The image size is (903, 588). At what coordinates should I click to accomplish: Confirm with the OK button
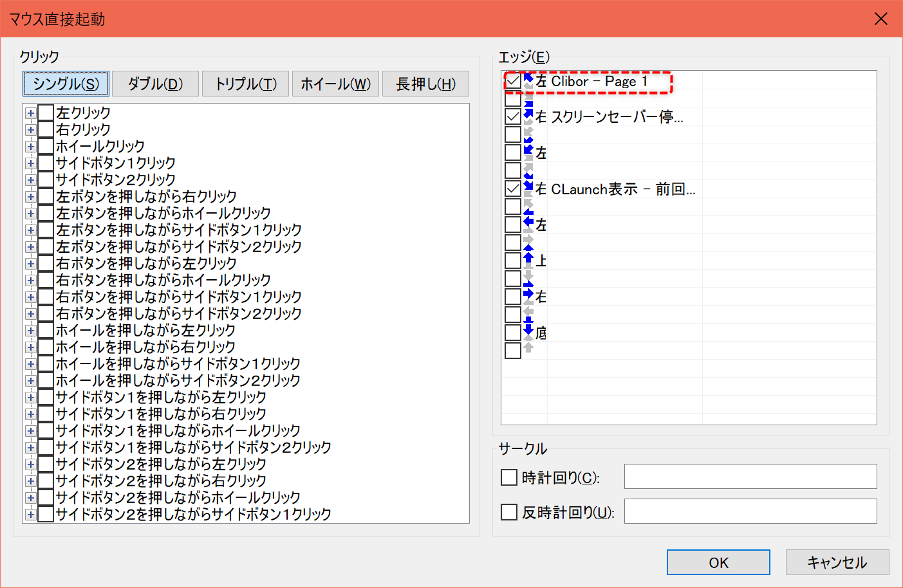(x=718, y=562)
